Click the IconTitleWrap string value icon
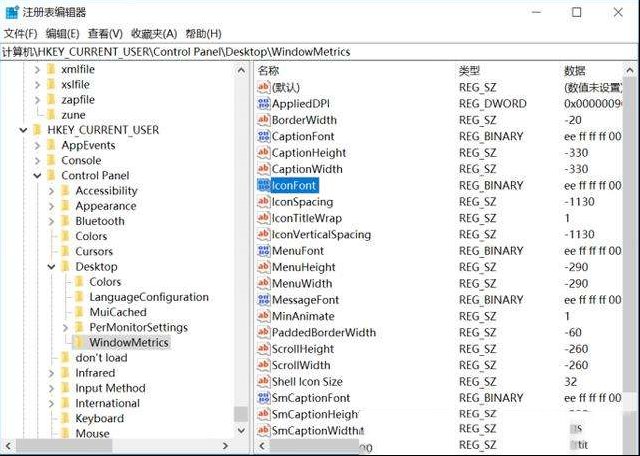Screen dimensions: 640x456 tap(264, 218)
